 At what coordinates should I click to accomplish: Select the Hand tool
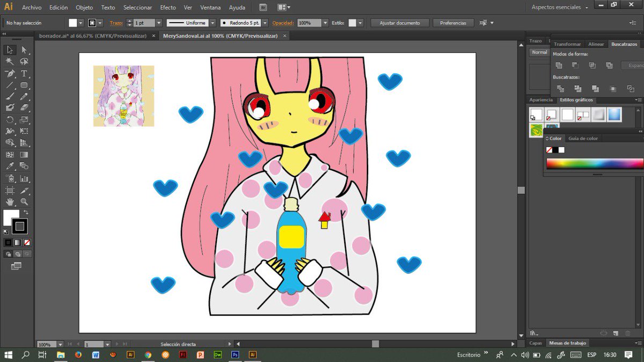pos(10,202)
